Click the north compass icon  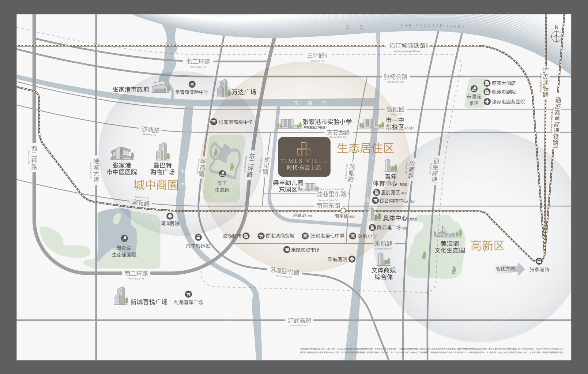click(x=556, y=37)
